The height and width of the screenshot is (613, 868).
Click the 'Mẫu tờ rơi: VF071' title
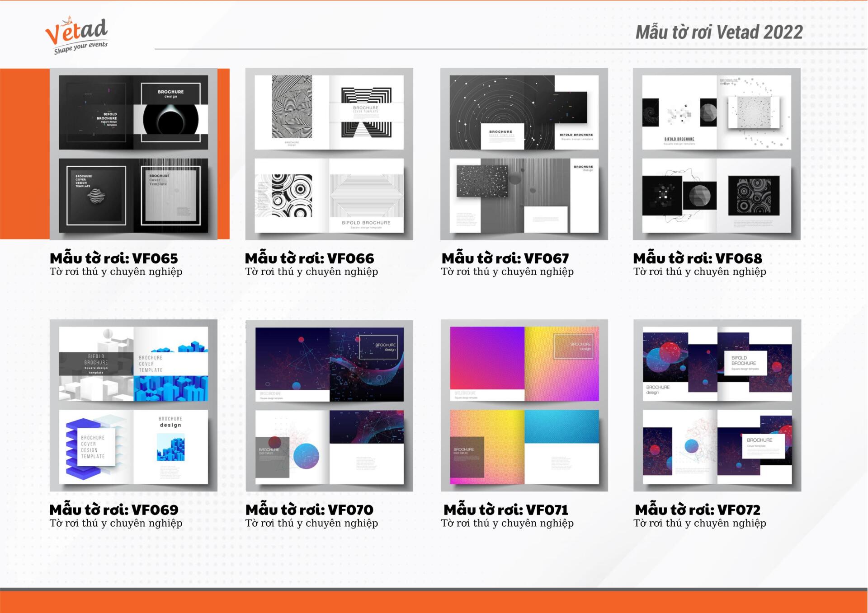pyautogui.click(x=505, y=510)
